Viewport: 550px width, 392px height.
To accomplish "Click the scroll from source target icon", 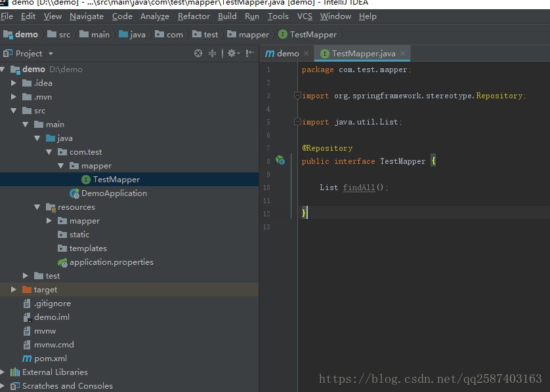I will pos(198,54).
